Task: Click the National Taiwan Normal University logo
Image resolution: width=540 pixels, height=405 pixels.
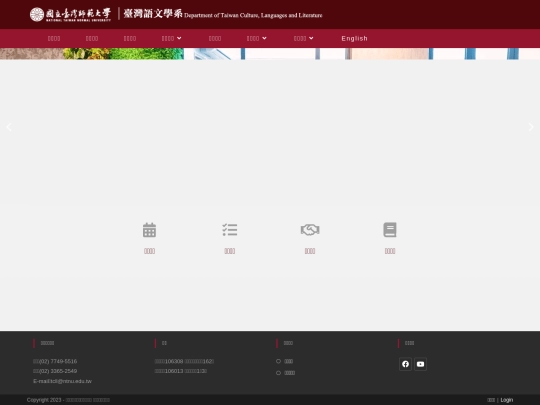Action: [x=70, y=14]
